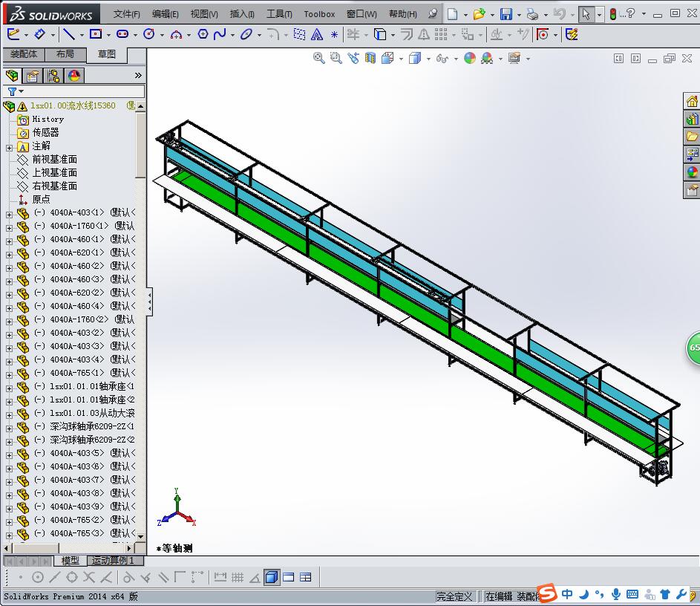700x606 pixels.
Task: Open the 编辑(E) menu
Action: tap(166, 14)
